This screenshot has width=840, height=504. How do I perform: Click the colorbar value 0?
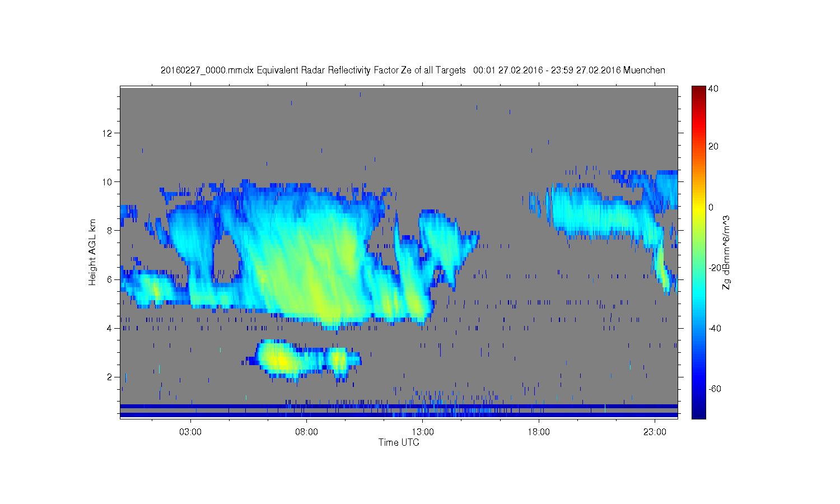(x=711, y=207)
